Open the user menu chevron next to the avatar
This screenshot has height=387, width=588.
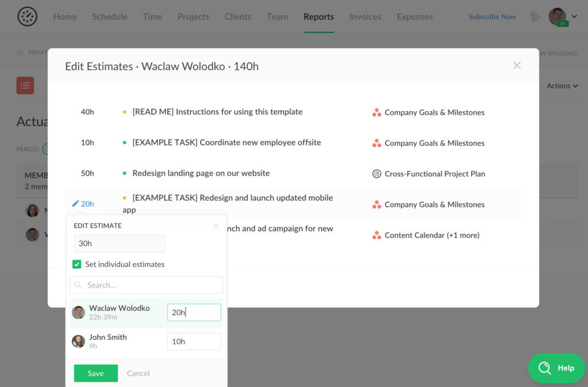coord(574,17)
